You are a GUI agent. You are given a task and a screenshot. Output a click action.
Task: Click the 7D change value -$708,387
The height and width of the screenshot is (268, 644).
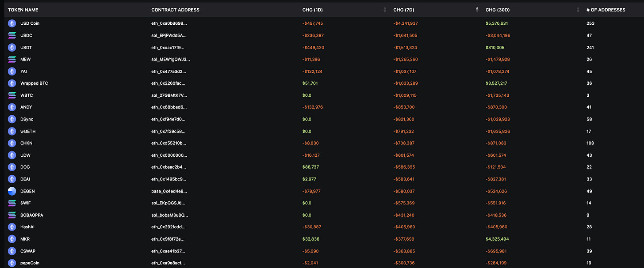(404, 143)
